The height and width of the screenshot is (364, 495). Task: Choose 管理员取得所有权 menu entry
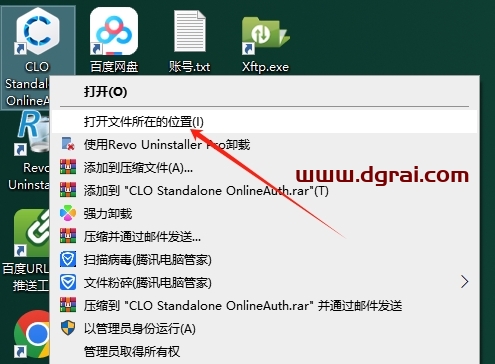[265, 352]
